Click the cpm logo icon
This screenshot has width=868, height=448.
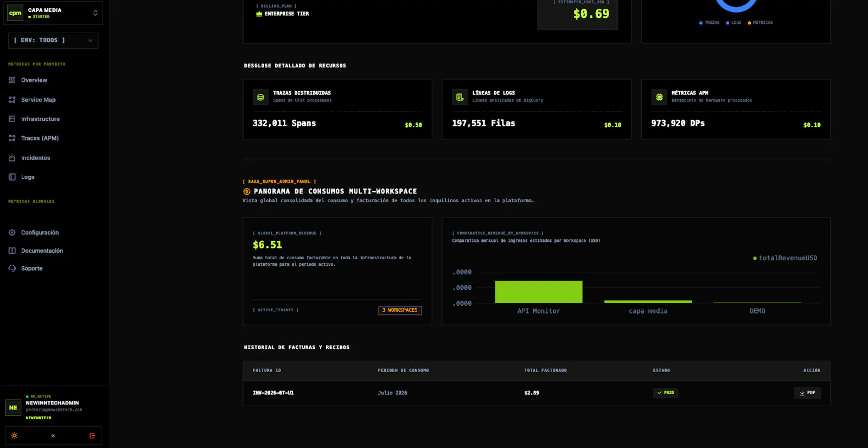click(15, 13)
